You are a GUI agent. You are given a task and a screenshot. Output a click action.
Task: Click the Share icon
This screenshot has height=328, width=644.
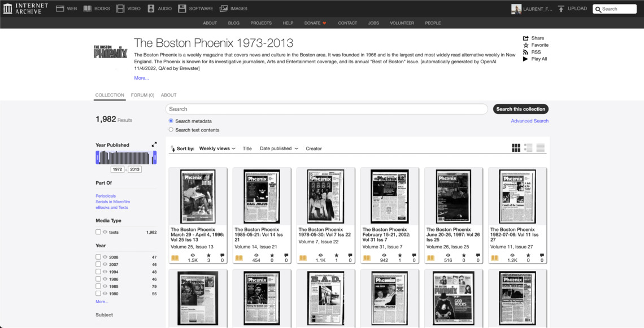[x=526, y=38]
